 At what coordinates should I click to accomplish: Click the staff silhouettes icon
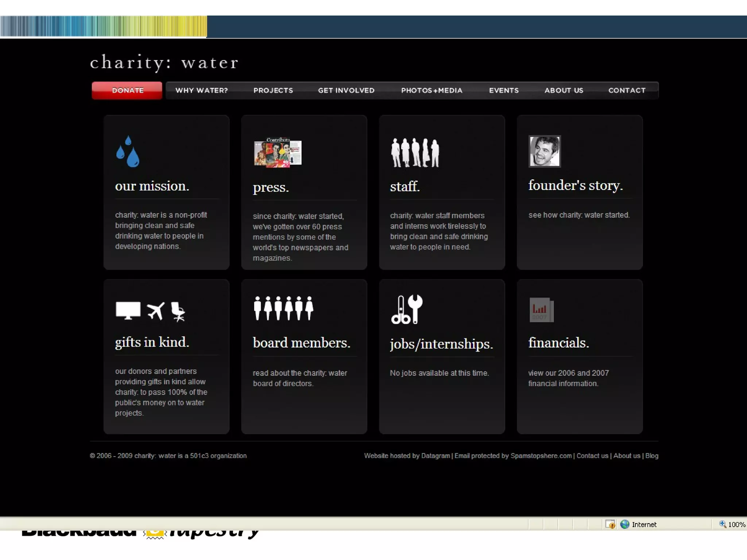(415, 153)
